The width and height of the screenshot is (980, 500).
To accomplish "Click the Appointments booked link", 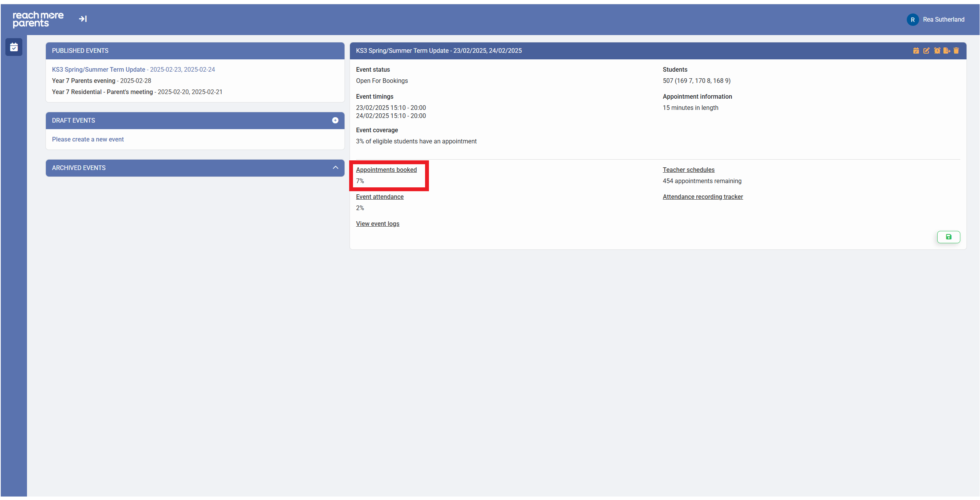I will pos(386,170).
